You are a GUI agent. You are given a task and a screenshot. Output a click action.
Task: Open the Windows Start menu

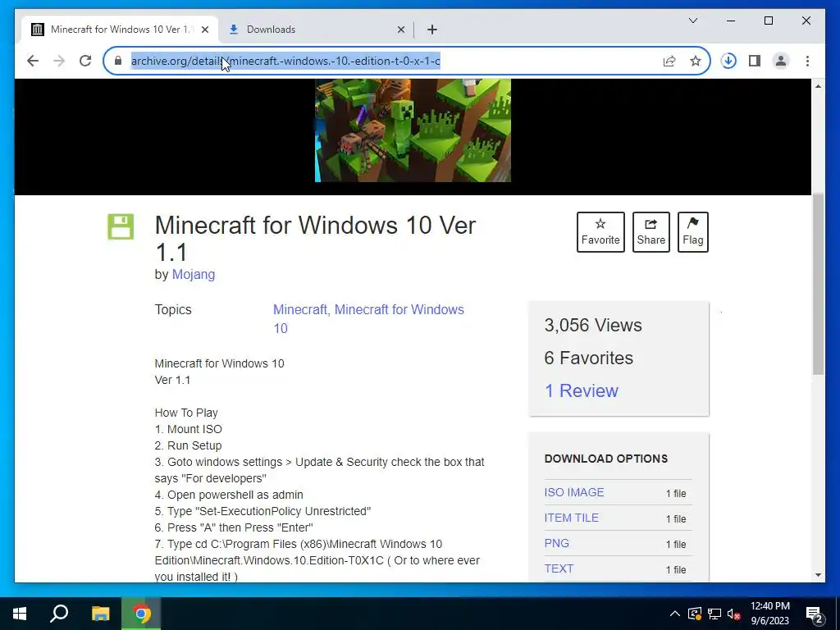click(x=20, y=614)
